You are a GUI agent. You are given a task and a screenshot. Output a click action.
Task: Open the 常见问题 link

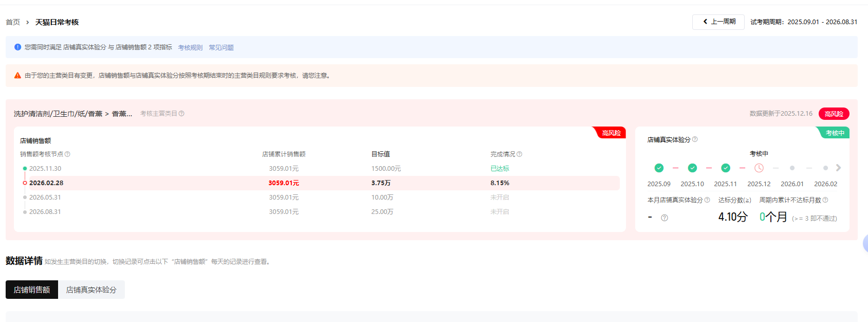pyautogui.click(x=221, y=47)
